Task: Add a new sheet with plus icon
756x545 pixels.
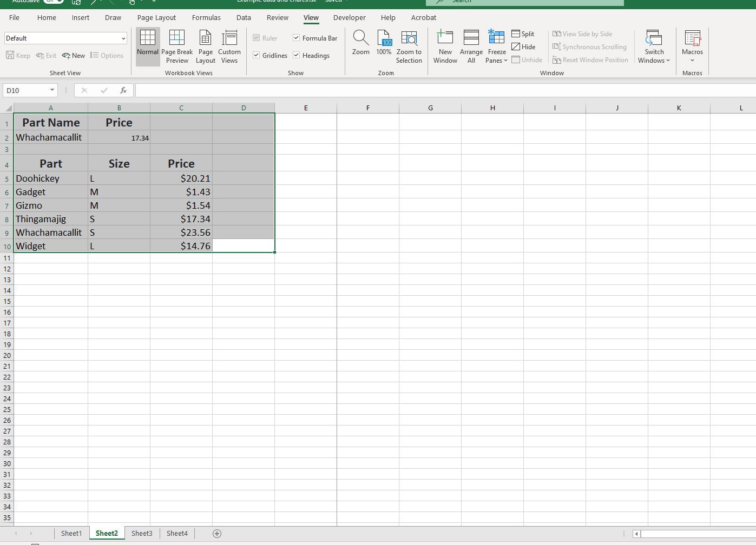Action: (x=217, y=534)
